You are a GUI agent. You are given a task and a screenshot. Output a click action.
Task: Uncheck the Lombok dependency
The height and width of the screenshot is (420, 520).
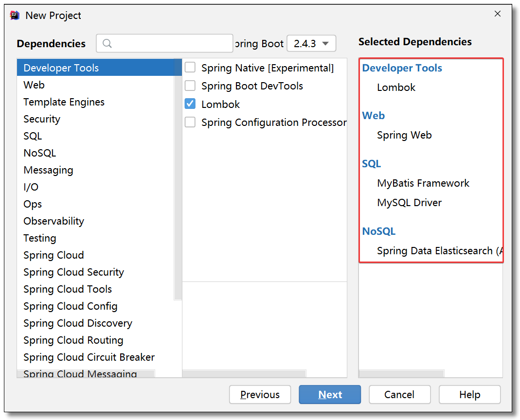coord(190,104)
